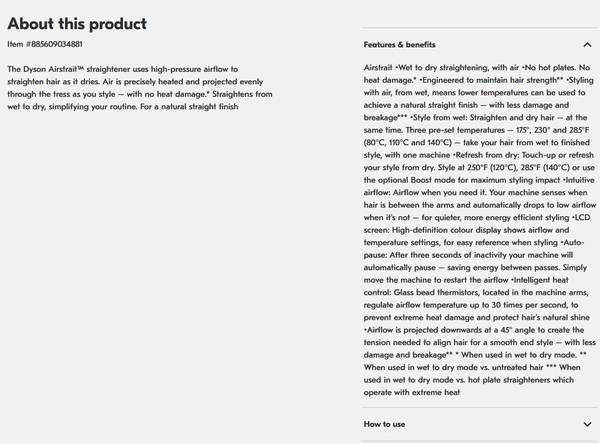Select the item number #885609034881
600x444 pixels.
(45, 44)
